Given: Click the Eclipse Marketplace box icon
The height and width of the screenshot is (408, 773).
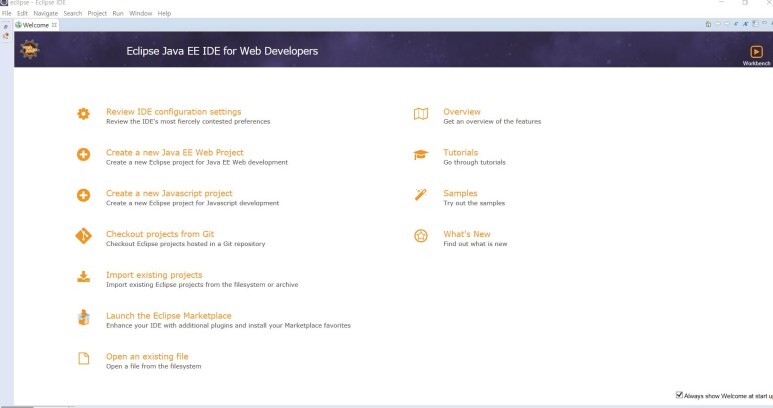Looking at the screenshot, I should tap(83, 317).
